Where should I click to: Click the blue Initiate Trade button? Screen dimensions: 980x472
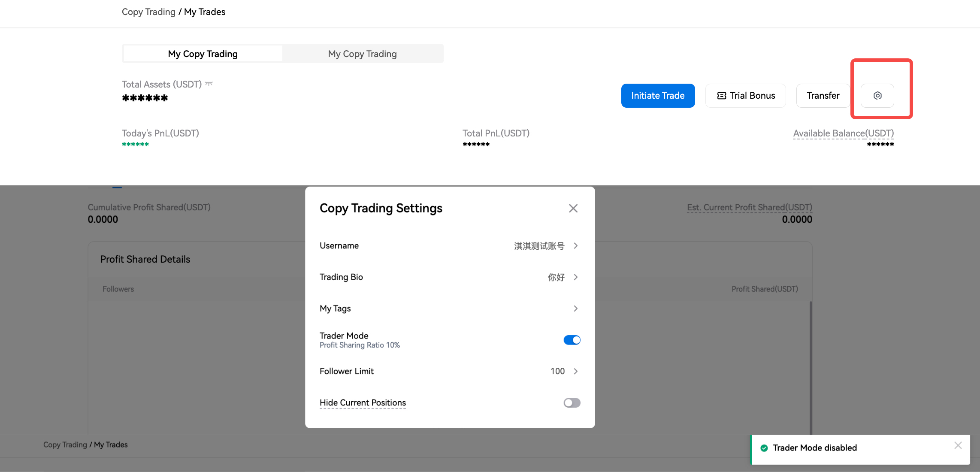tap(658, 96)
